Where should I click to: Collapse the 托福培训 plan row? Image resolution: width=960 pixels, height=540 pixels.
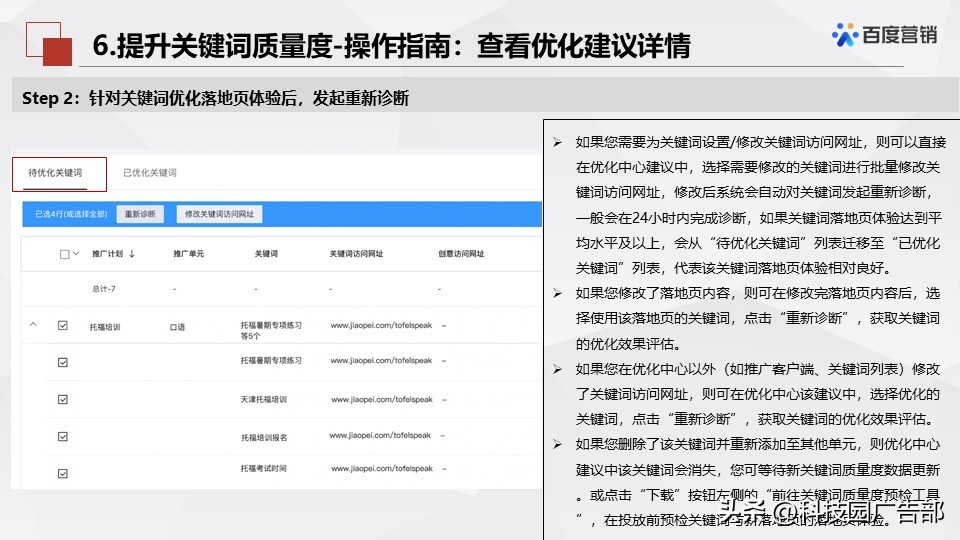click(x=33, y=324)
